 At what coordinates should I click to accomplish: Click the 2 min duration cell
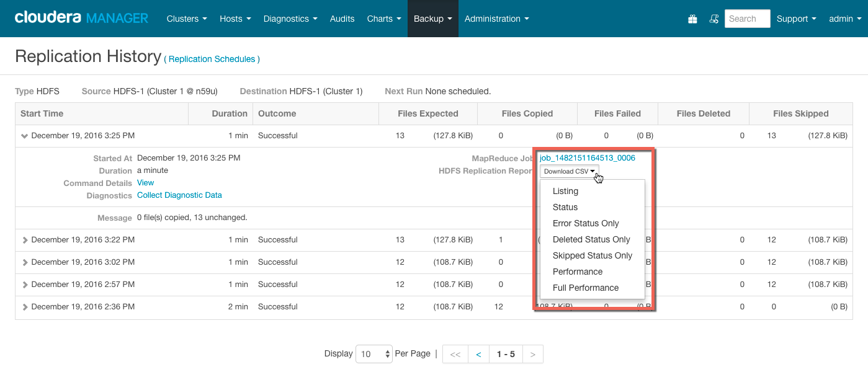(238, 307)
